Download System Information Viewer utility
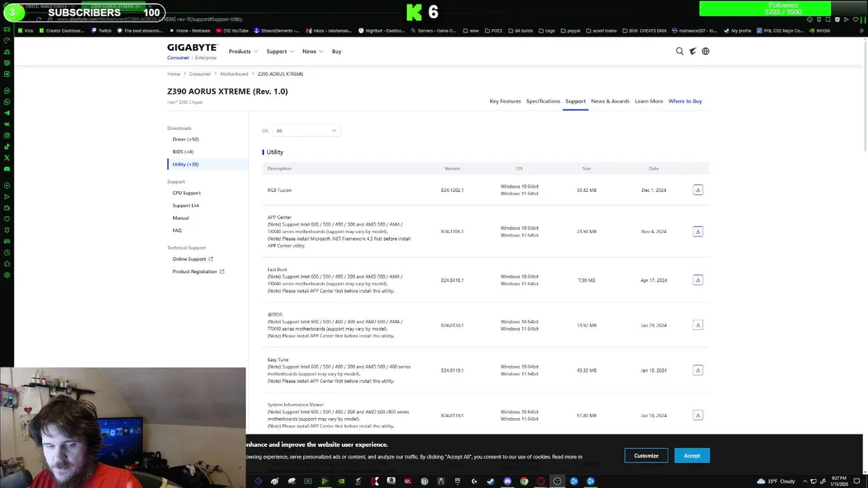The width and height of the screenshot is (868, 488). (698, 415)
